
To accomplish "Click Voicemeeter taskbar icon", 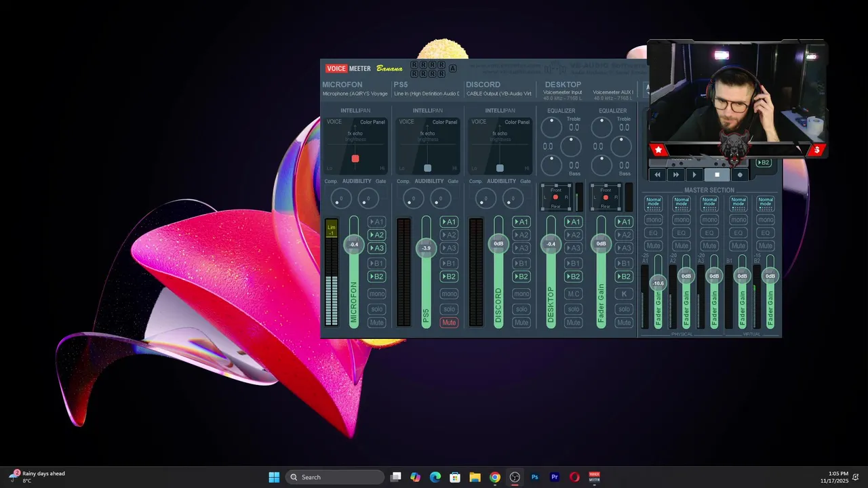I will point(594,477).
